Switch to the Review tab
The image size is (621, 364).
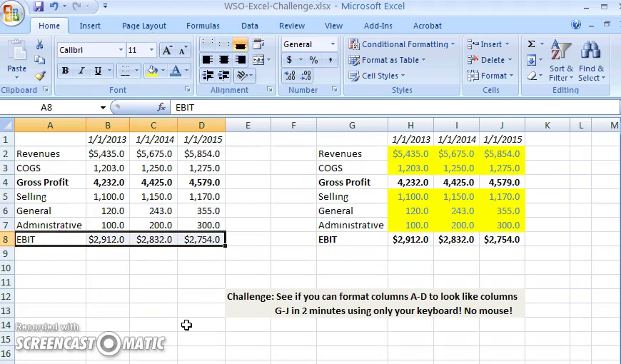coord(292,26)
